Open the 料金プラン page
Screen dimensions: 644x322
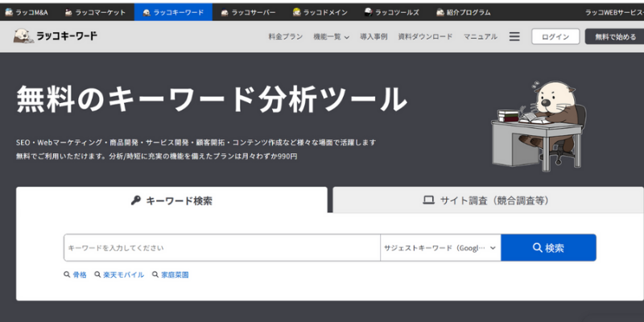click(286, 36)
